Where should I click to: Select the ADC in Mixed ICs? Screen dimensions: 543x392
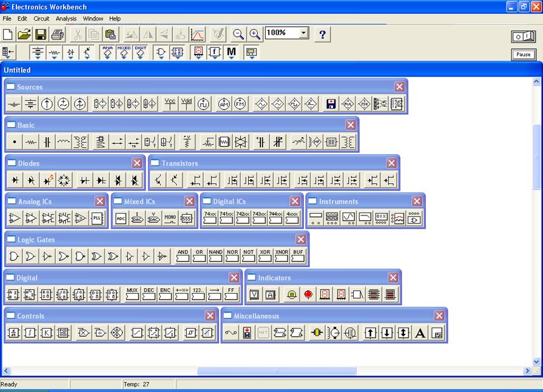(121, 218)
